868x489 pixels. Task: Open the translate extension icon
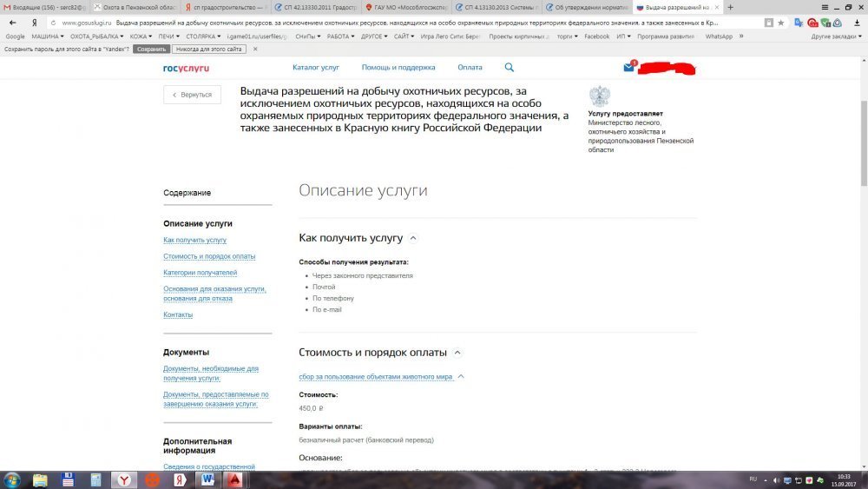(x=799, y=23)
